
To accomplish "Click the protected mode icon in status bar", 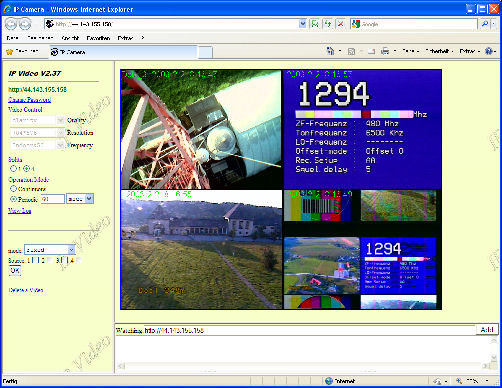I will click(x=437, y=381).
